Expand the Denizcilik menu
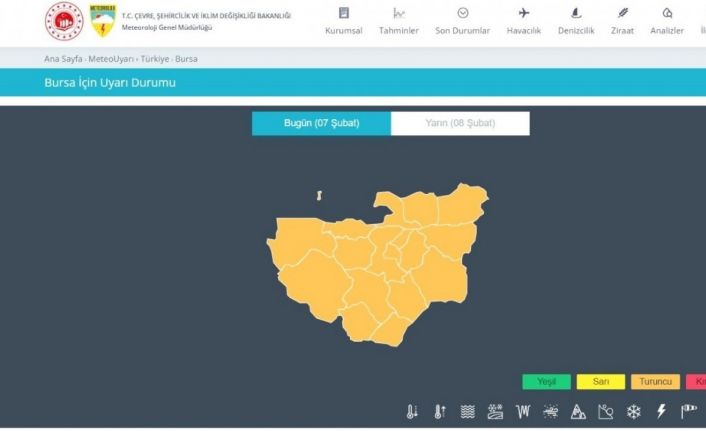706x431 pixels. pyautogui.click(x=576, y=21)
